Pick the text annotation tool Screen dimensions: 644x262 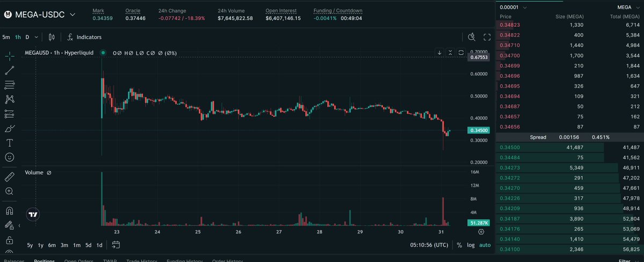tap(10, 143)
